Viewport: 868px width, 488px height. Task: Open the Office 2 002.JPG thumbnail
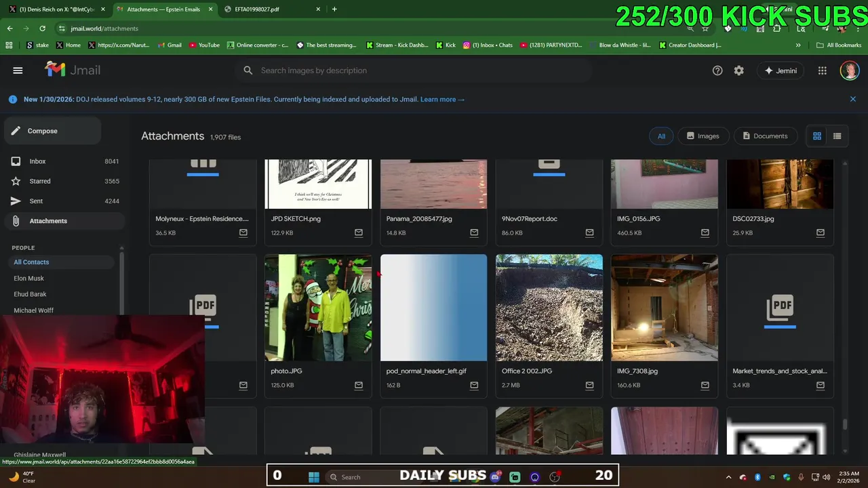[x=549, y=308]
